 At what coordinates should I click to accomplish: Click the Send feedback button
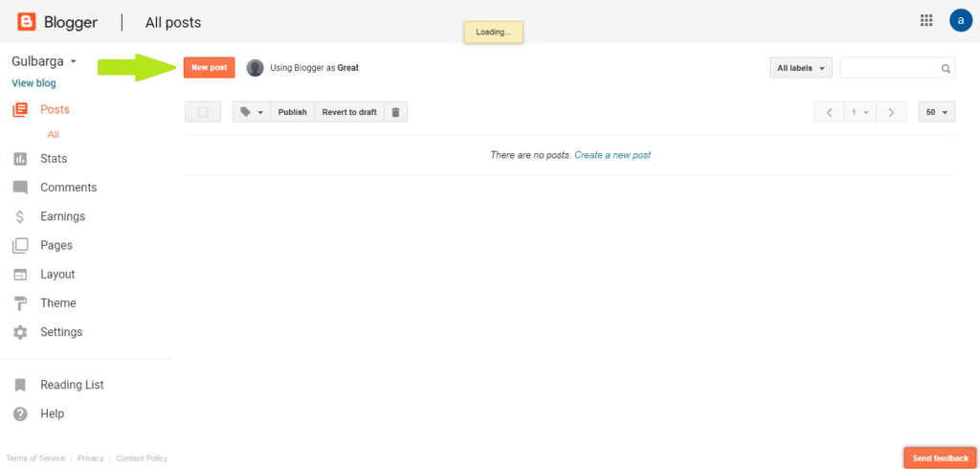[940, 458]
